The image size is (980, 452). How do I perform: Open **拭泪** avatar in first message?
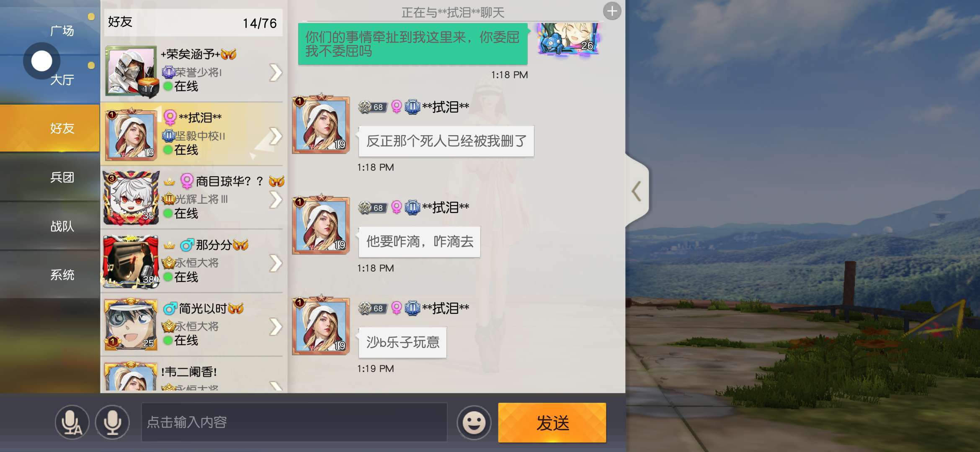(321, 124)
